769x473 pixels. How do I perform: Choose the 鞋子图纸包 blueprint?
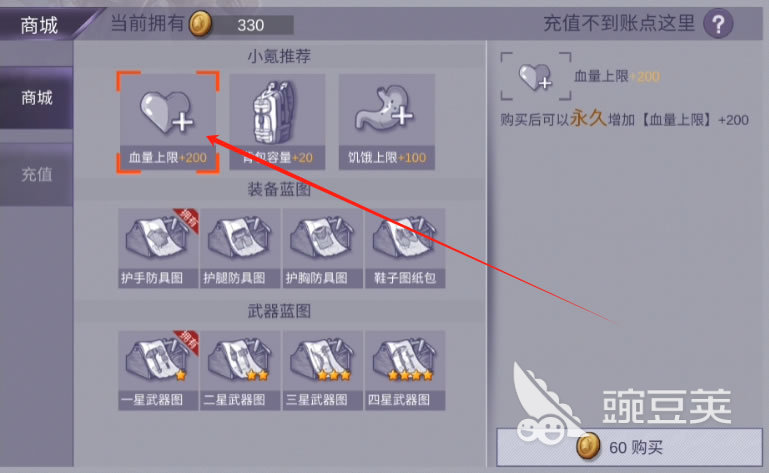(x=405, y=248)
